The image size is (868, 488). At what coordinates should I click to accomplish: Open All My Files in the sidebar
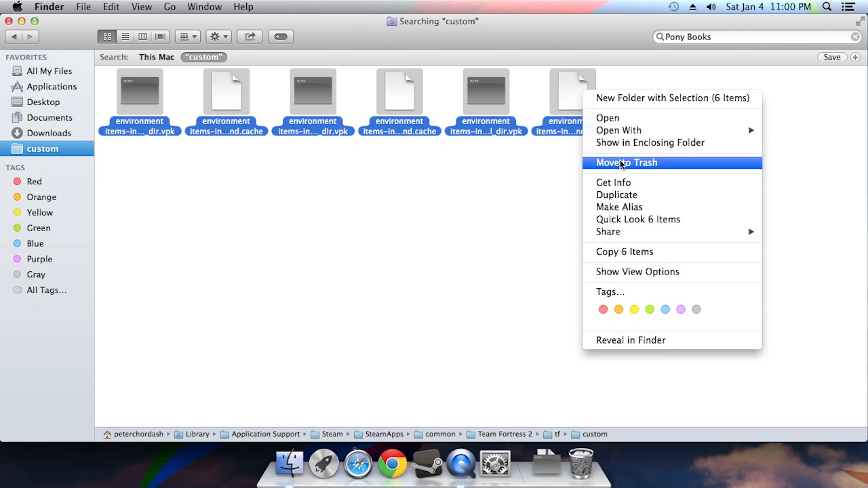pyautogui.click(x=47, y=71)
